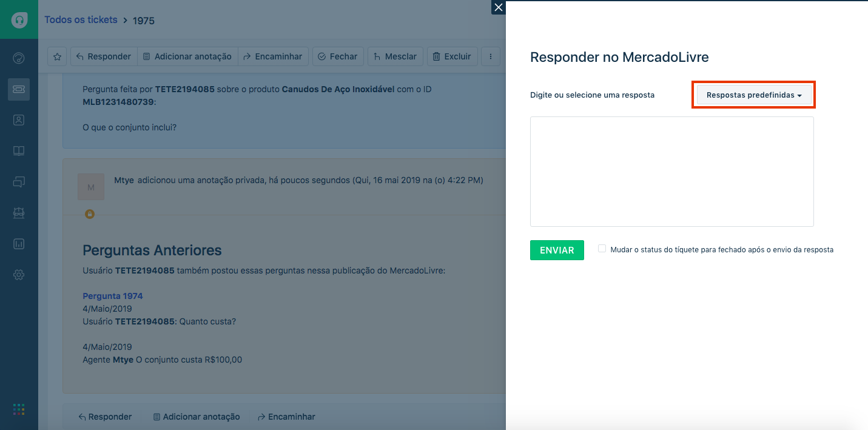
Task: Open the reports chart icon in sidebar
Action: pos(19,244)
